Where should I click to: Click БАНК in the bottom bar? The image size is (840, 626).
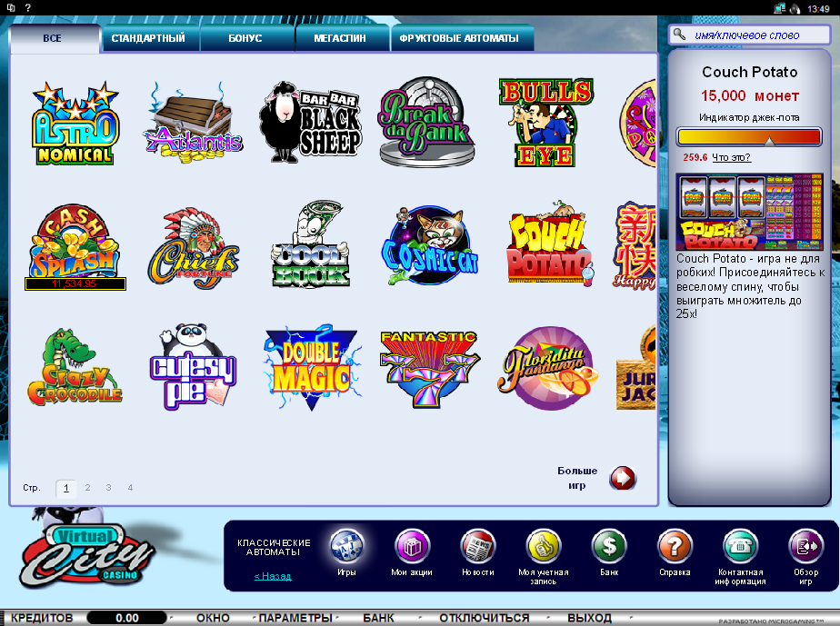(378, 618)
